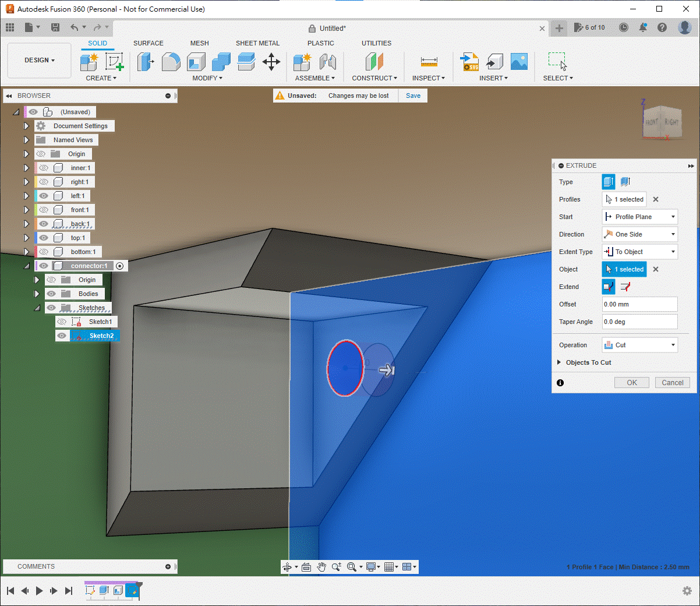Click the Press Pull modify icon
The image size is (700, 606).
click(x=145, y=61)
